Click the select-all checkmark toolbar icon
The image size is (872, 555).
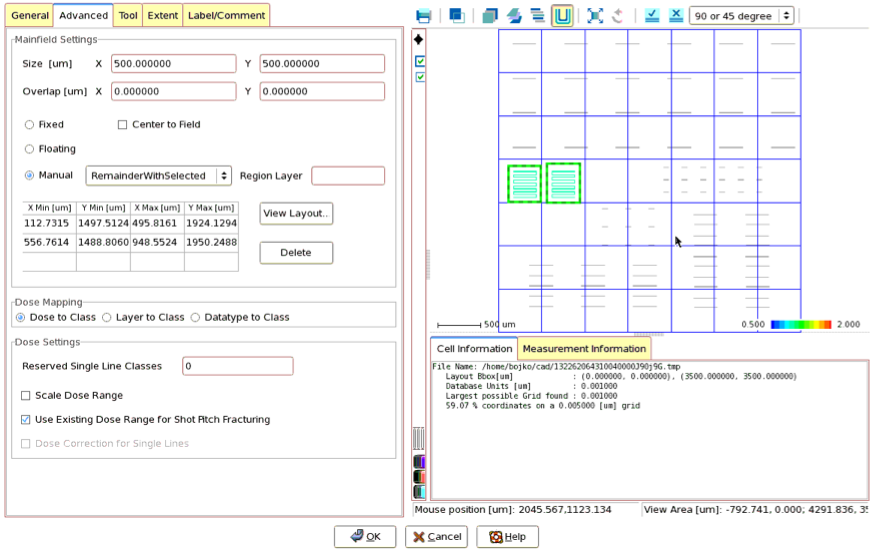pos(652,16)
